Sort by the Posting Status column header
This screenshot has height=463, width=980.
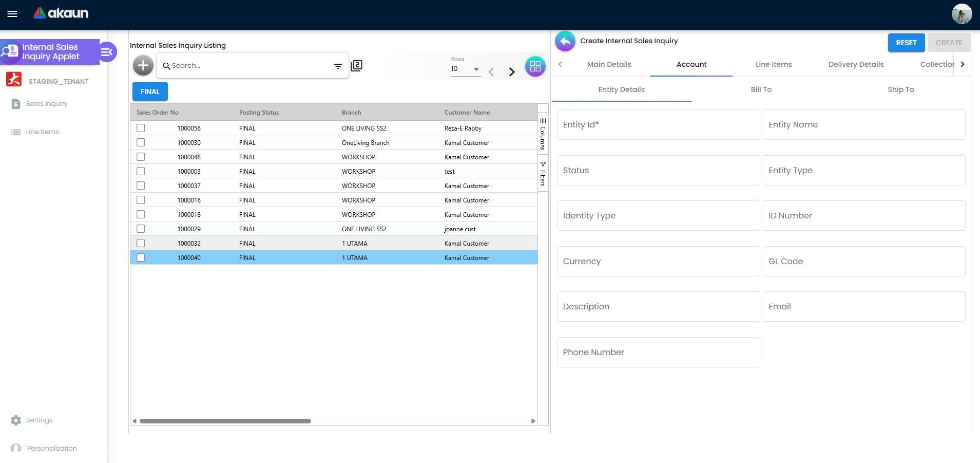click(284, 113)
